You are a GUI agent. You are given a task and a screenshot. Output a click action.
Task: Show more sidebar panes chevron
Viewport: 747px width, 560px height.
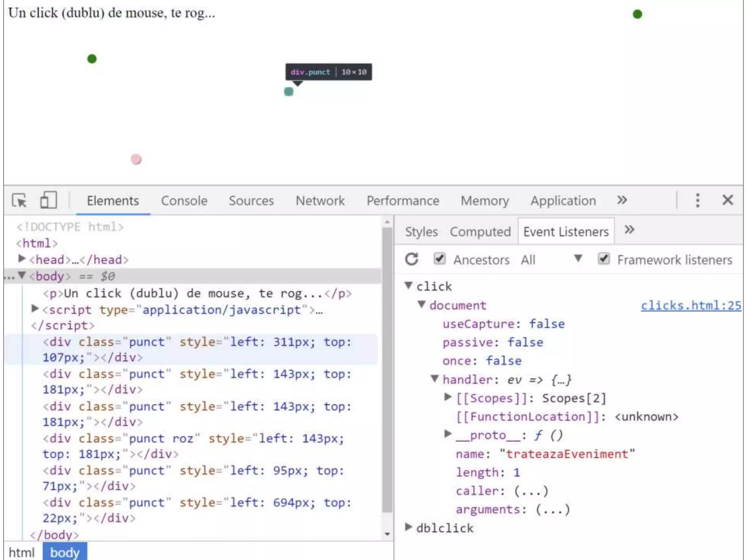click(629, 230)
